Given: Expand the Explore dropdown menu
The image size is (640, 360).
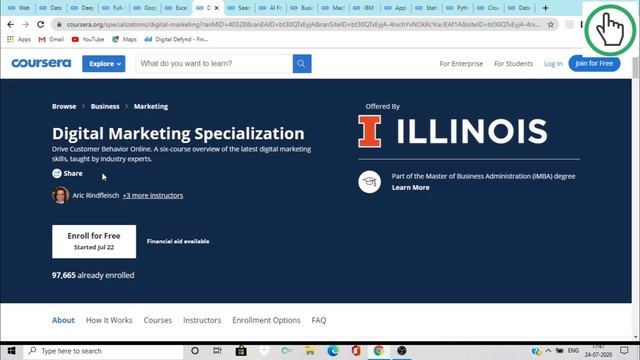Looking at the screenshot, I should [104, 64].
